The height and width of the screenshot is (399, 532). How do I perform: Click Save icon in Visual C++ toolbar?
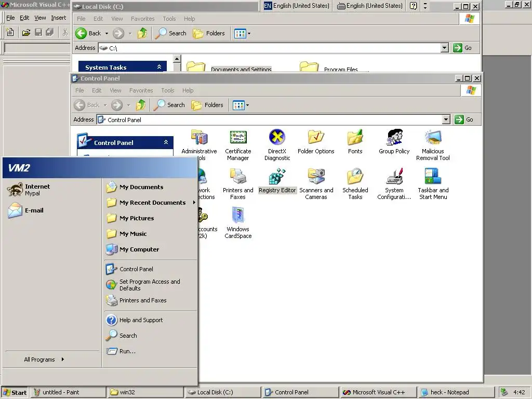coord(38,33)
